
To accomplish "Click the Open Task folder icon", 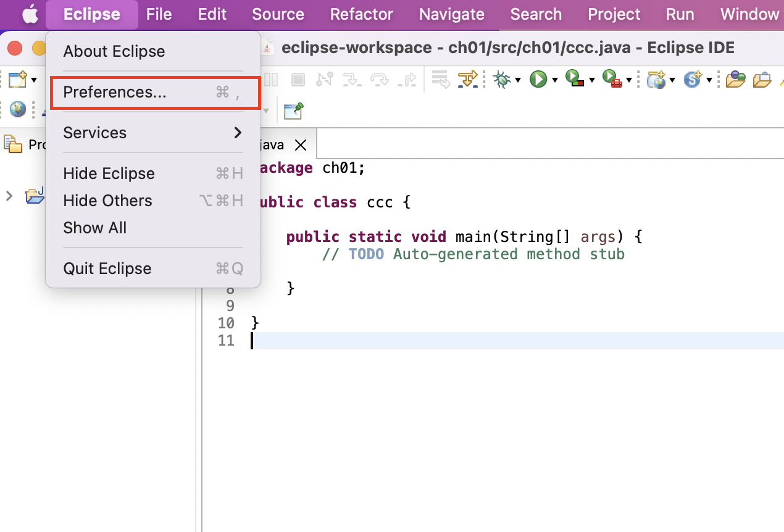I will pyautogui.click(x=763, y=80).
